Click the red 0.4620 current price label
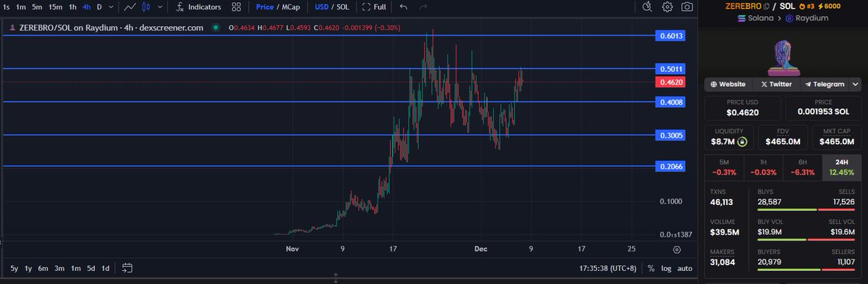This screenshot has height=284, width=868. click(x=671, y=83)
